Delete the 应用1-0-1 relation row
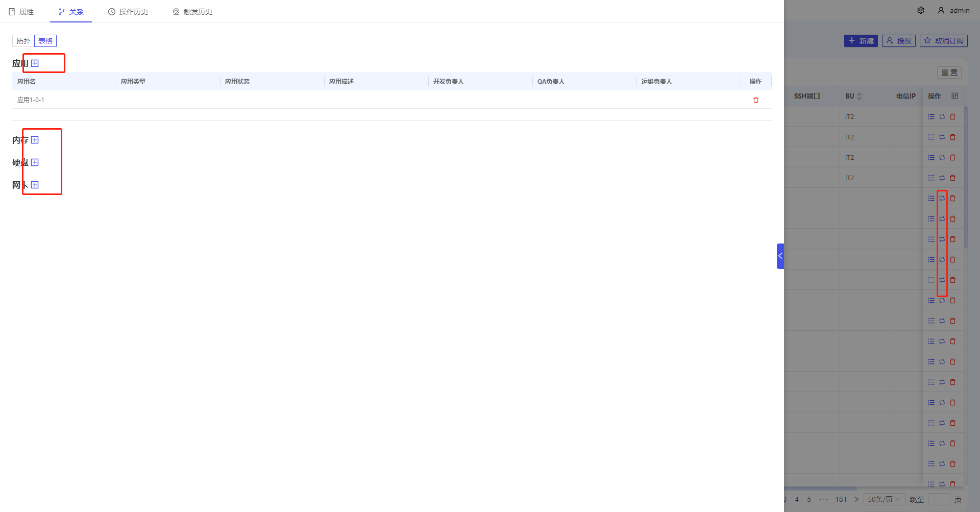This screenshot has width=980, height=512. click(756, 100)
